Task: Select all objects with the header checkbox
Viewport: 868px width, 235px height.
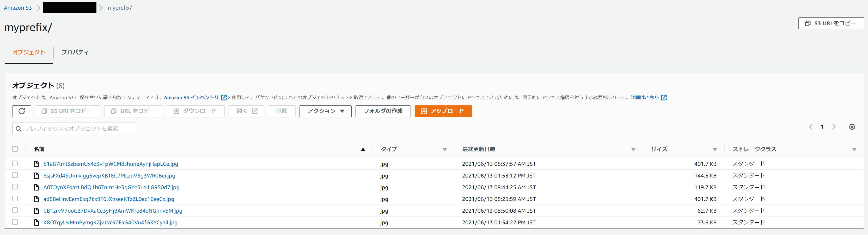Action: pyautogui.click(x=15, y=149)
